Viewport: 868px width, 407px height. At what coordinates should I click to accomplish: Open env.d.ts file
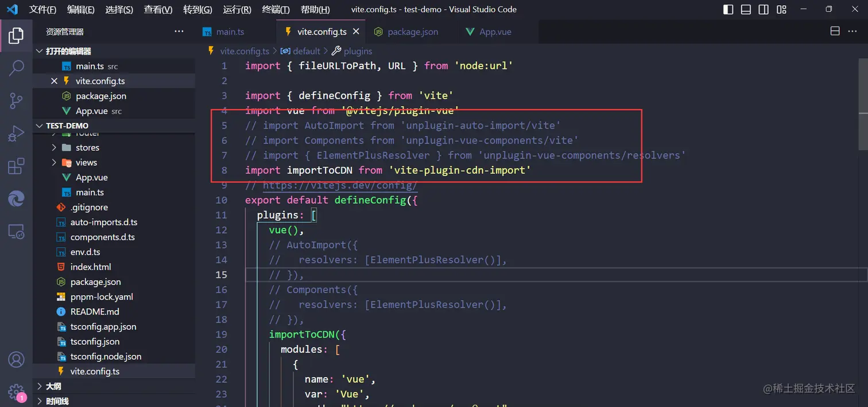point(114,252)
